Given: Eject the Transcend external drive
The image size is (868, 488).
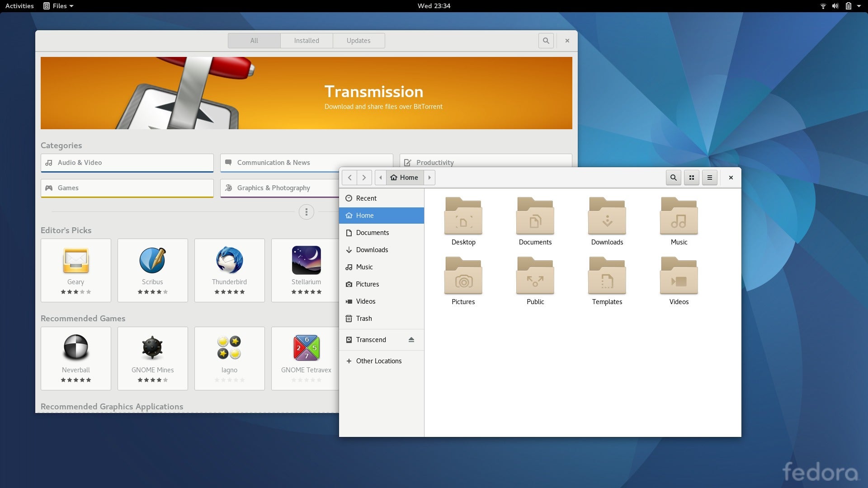Looking at the screenshot, I should (x=413, y=339).
